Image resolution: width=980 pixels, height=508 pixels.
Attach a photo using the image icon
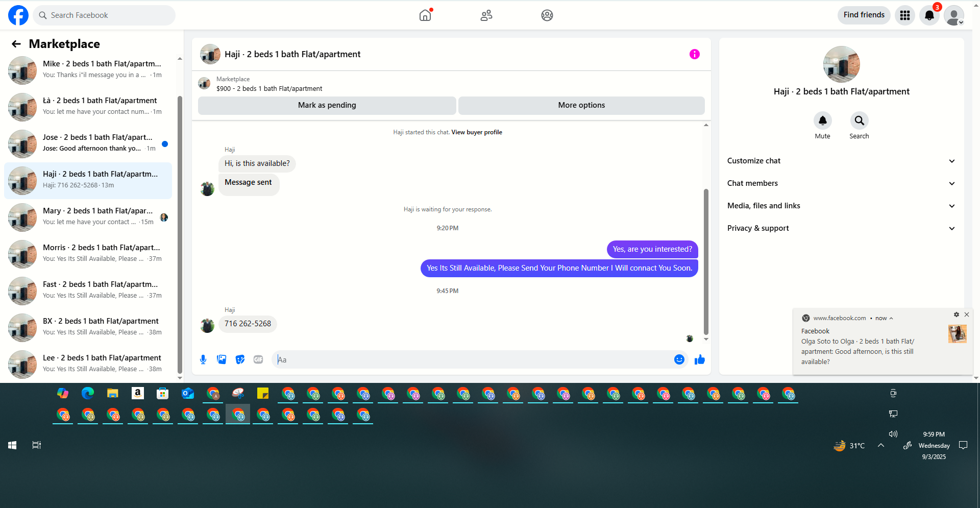coord(222,359)
